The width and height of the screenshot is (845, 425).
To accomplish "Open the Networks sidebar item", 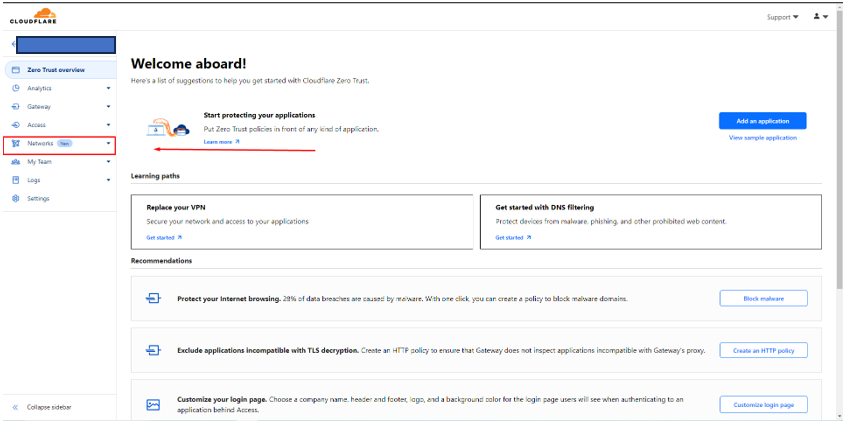I will (x=60, y=145).
